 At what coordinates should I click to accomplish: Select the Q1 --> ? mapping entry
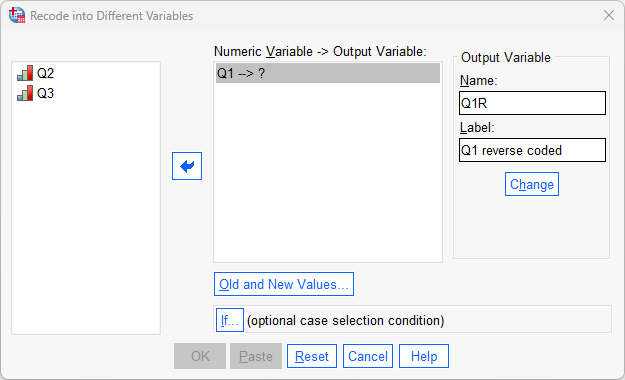[328, 73]
